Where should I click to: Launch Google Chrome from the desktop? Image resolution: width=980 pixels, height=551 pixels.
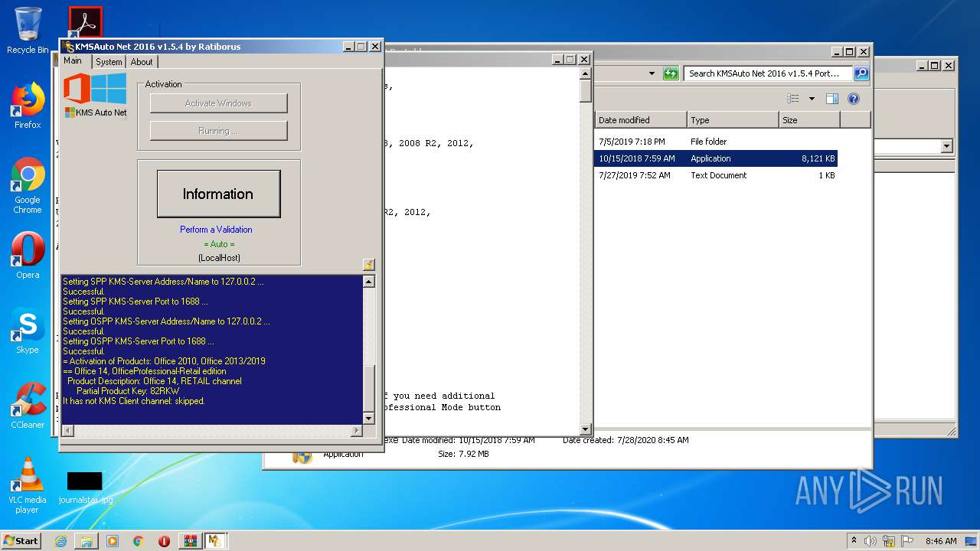[x=28, y=186]
